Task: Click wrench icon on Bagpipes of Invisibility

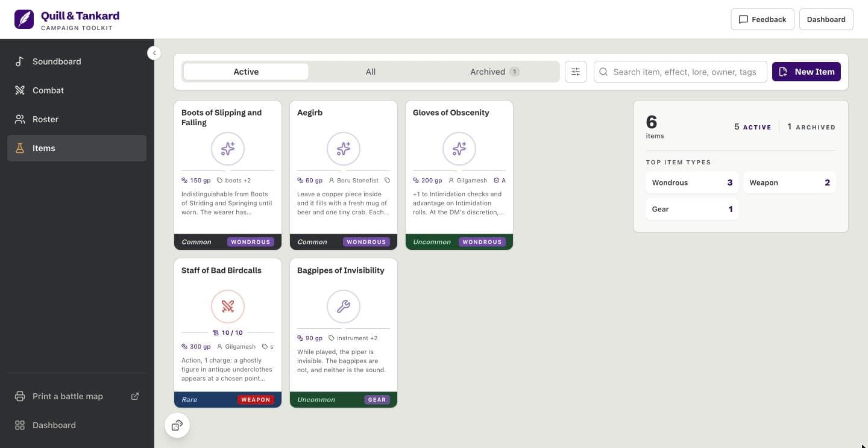Action: pyautogui.click(x=344, y=306)
